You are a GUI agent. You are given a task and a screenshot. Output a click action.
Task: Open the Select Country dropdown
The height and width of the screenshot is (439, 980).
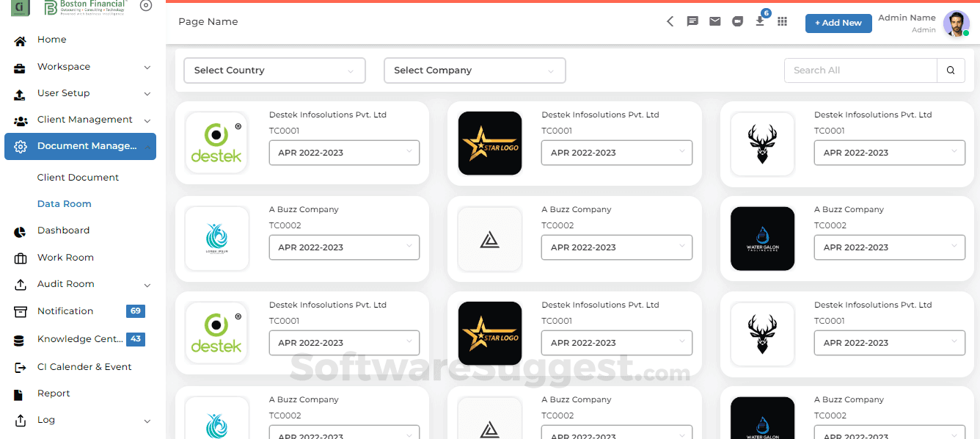274,70
